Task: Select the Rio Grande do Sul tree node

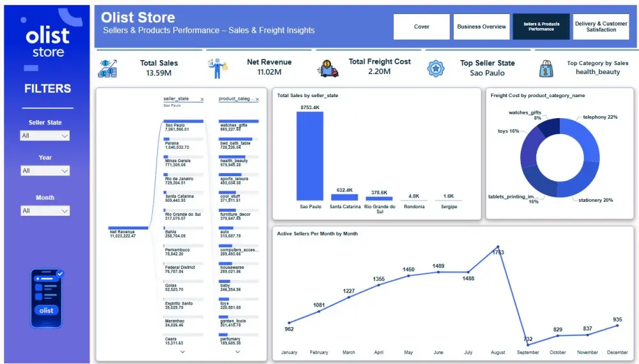Action: 183,215
